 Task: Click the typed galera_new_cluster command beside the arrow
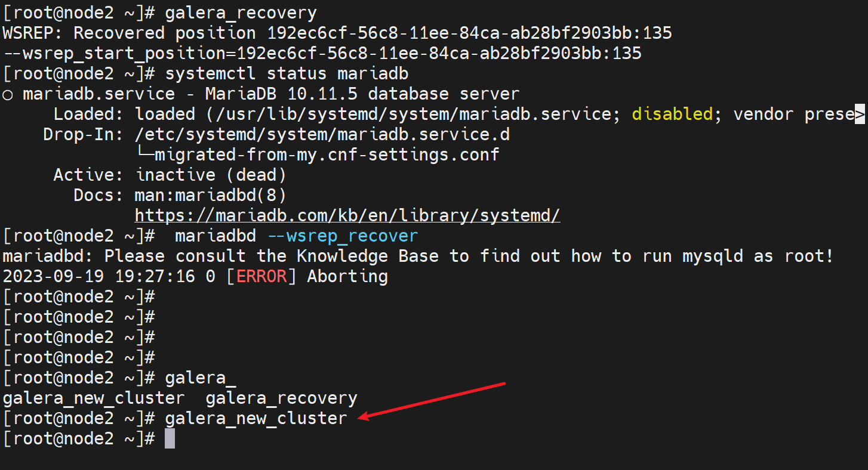[x=256, y=418]
